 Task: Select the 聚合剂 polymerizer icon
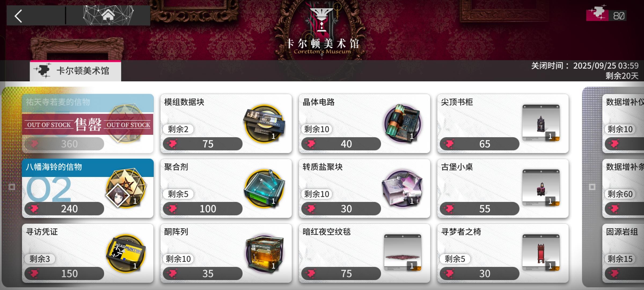[264, 189]
